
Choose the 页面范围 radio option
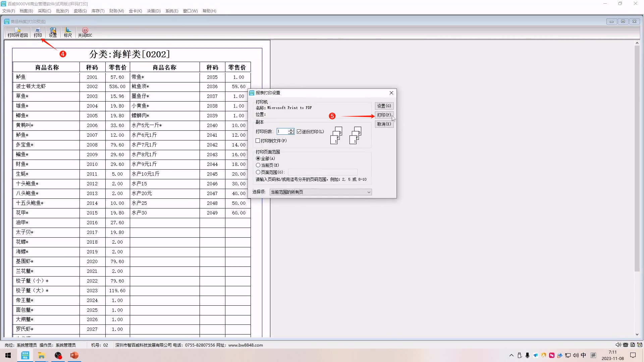coord(258,172)
